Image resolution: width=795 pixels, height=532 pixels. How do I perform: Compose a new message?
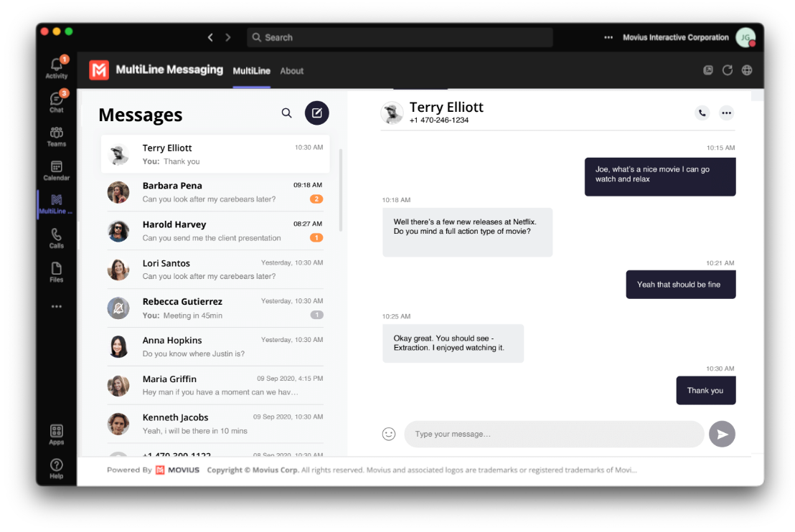pyautogui.click(x=317, y=113)
